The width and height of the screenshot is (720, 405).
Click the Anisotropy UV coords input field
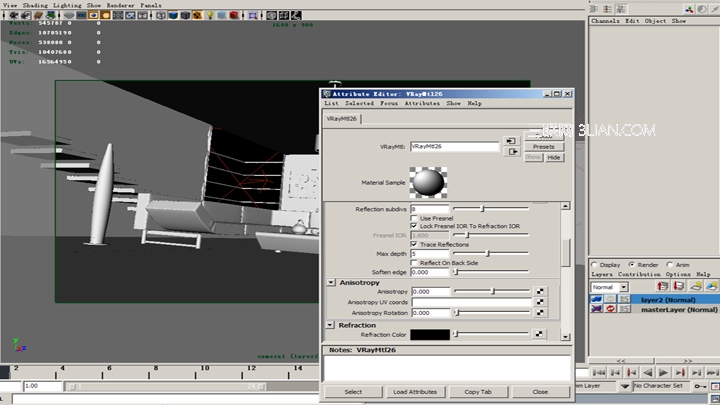tap(472, 302)
